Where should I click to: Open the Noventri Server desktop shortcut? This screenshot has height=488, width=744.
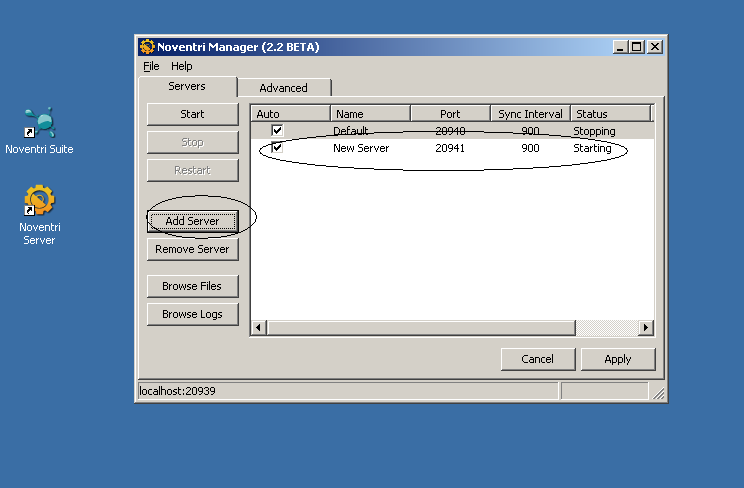(x=39, y=215)
